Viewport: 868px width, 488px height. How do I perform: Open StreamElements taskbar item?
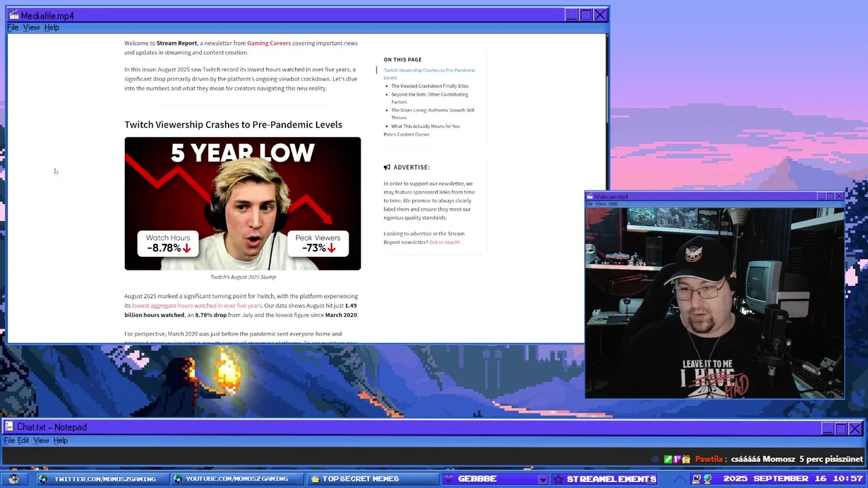point(605,479)
